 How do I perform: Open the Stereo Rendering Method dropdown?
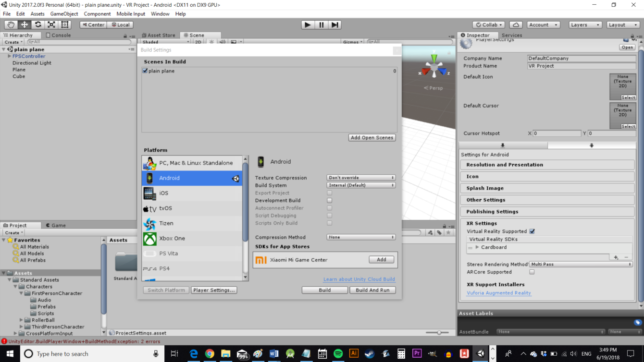pos(582,264)
